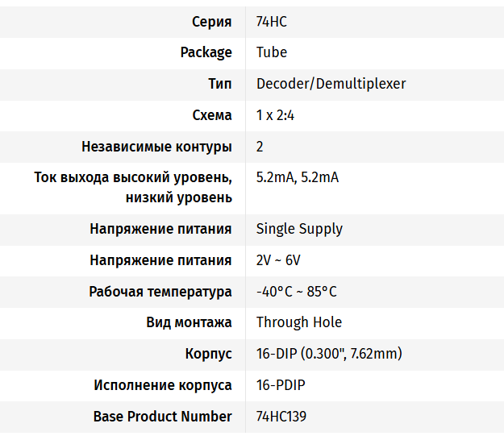Click the 5.2mA, 5.2mA output current value

297,177
